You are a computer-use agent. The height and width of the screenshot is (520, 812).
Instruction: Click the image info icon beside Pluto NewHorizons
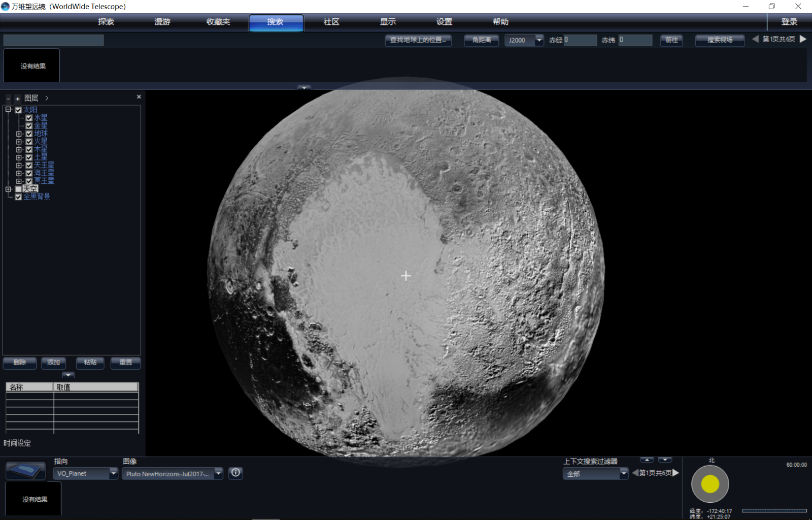(x=235, y=473)
